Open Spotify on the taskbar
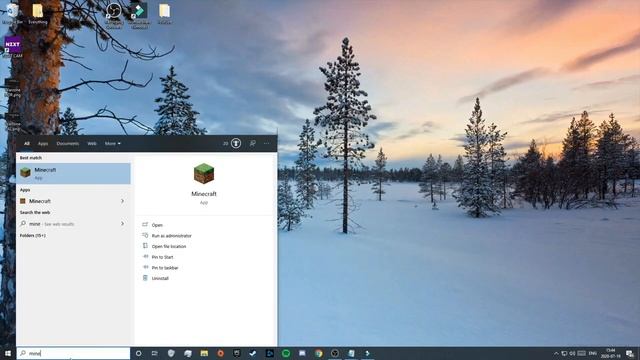 [286, 353]
